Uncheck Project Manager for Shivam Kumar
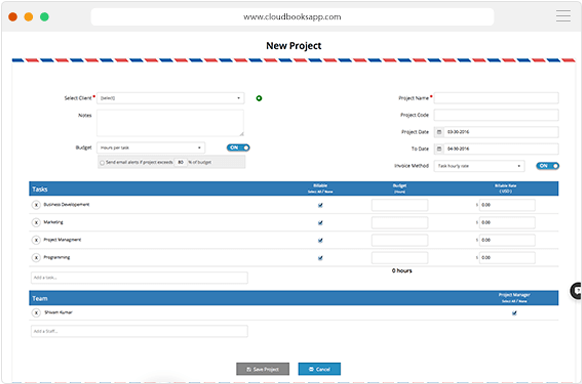Image resolution: width=582 pixels, height=384 pixels. [514, 313]
